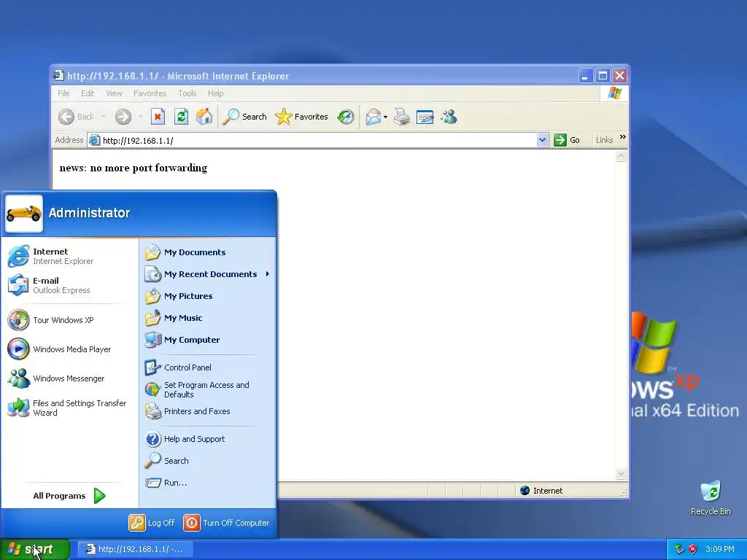Screen dimensions: 747x560
Task: Open My Pictures folder
Action: (208, 296)
